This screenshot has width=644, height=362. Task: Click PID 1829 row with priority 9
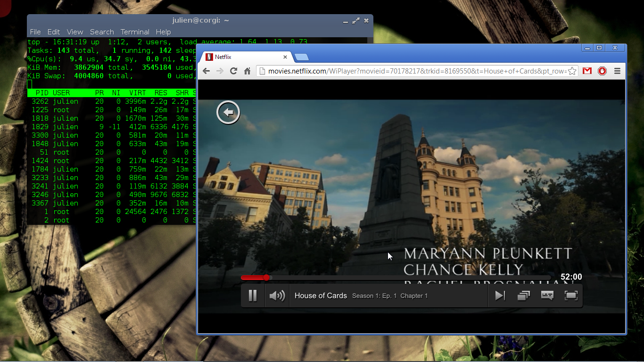[x=112, y=127]
